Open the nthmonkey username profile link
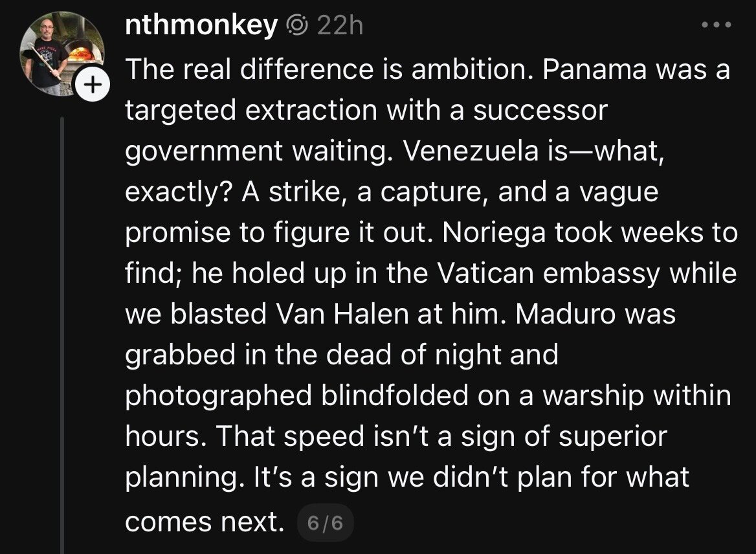 click(201, 25)
